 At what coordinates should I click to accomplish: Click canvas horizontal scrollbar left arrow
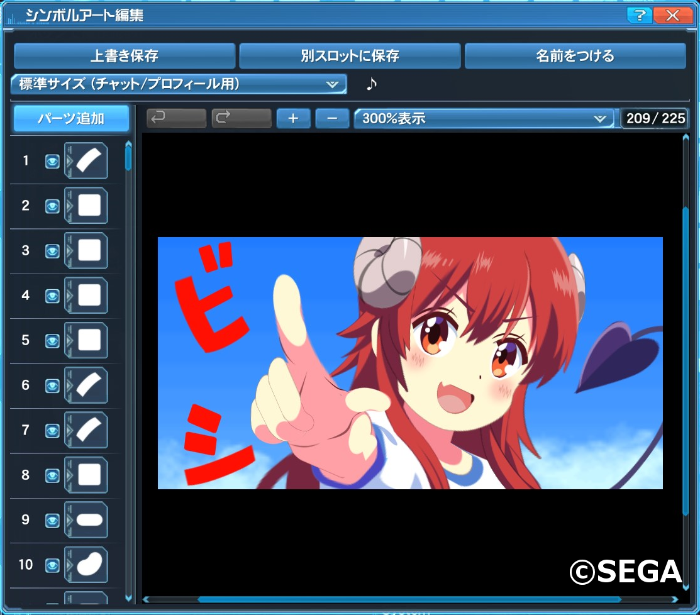tap(146, 599)
